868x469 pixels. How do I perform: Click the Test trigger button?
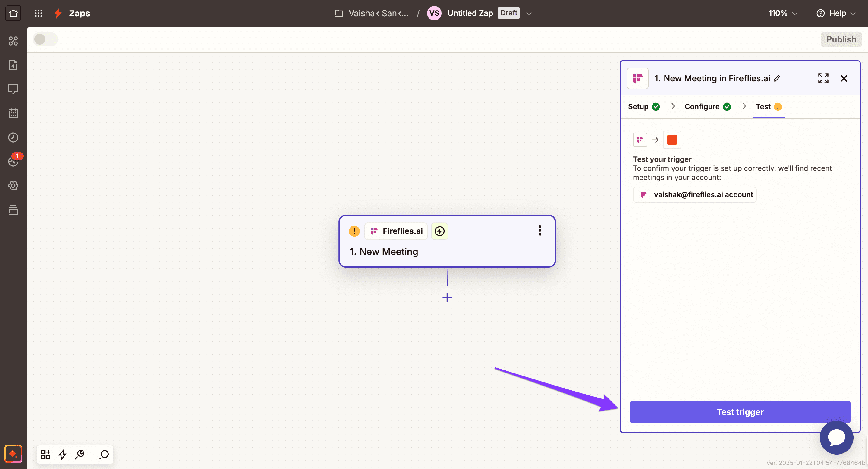[x=740, y=412]
